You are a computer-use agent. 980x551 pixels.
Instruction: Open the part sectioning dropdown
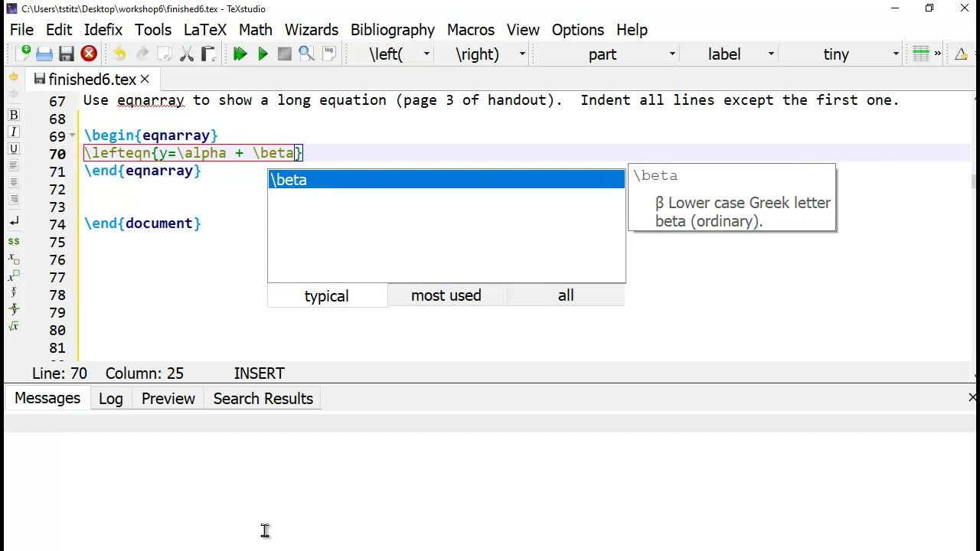(x=672, y=54)
